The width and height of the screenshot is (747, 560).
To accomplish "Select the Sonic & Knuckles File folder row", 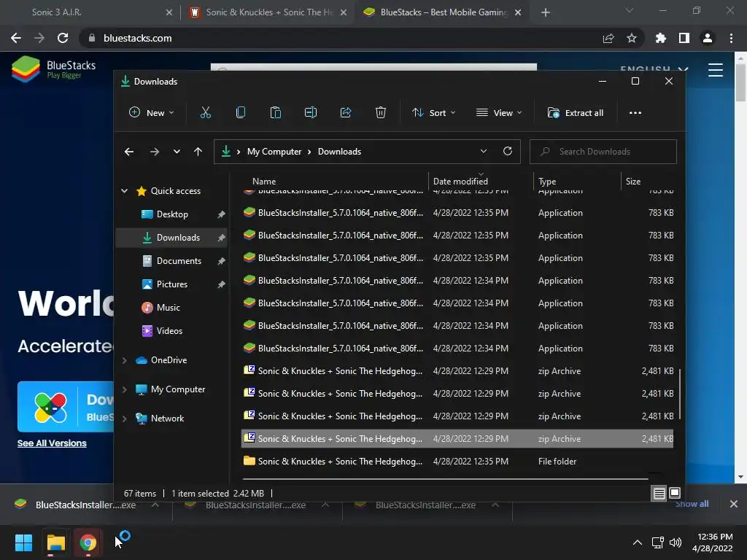I will 457,462.
